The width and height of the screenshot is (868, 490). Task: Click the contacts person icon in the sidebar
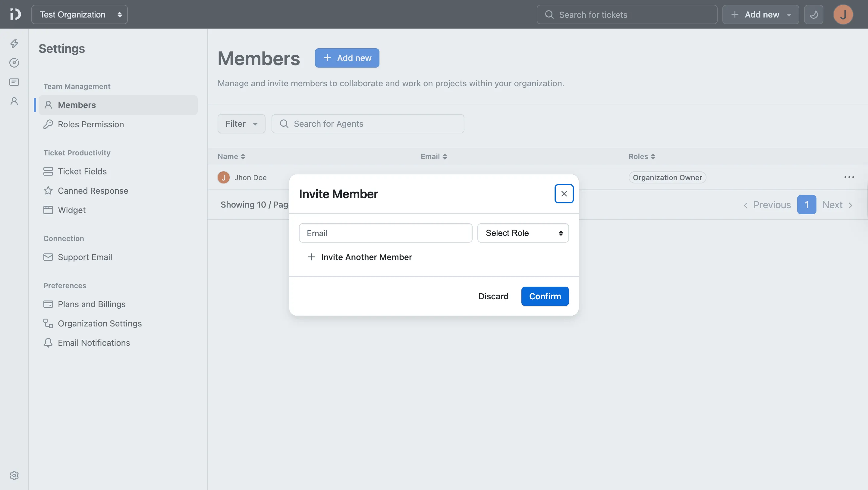pyautogui.click(x=14, y=101)
